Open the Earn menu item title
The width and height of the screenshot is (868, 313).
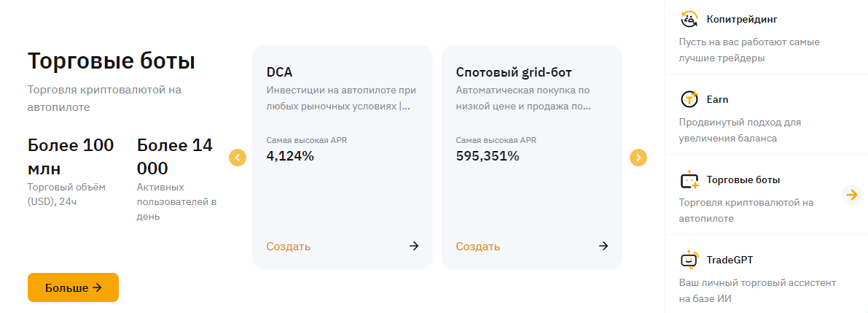tap(717, 99)
